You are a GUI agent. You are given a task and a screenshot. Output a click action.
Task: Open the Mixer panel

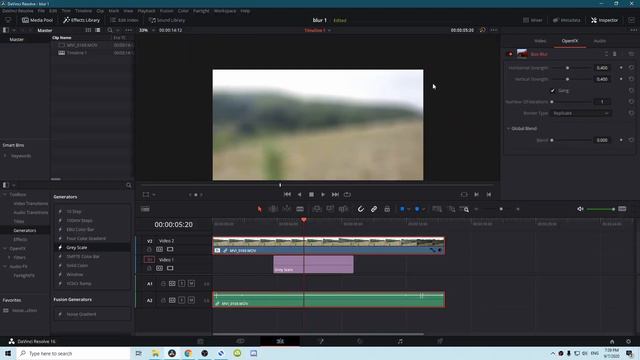[533, 20]
